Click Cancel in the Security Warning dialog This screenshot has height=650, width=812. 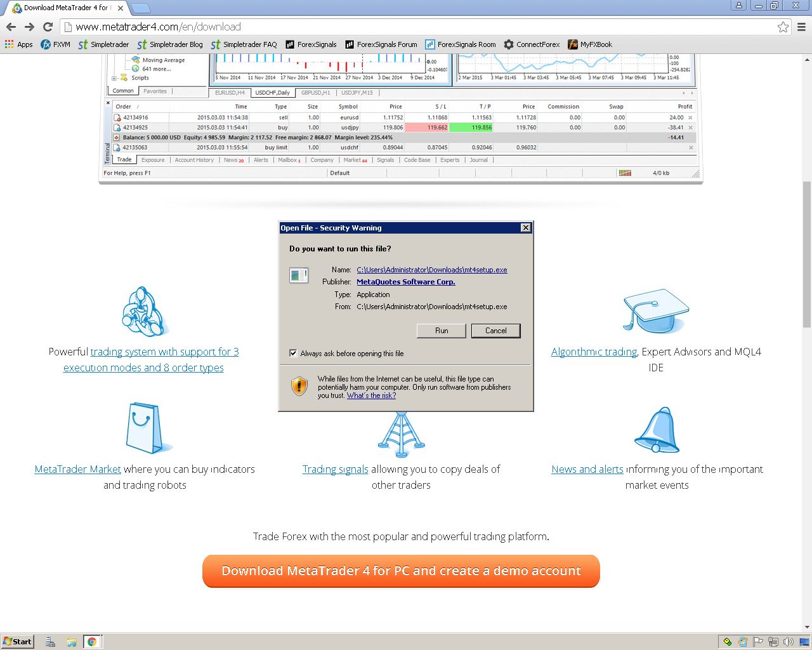(x=496, y=331)
